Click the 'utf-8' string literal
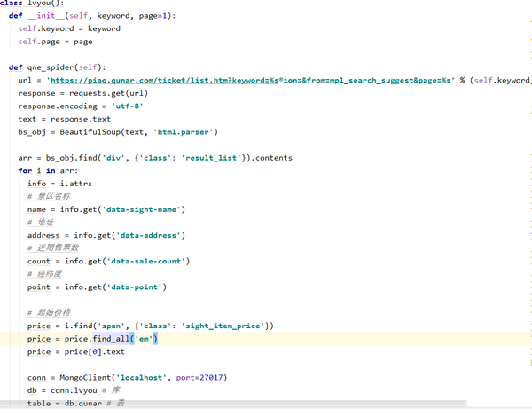This screenshot has width=532, height=409. [x=128, y=106]
